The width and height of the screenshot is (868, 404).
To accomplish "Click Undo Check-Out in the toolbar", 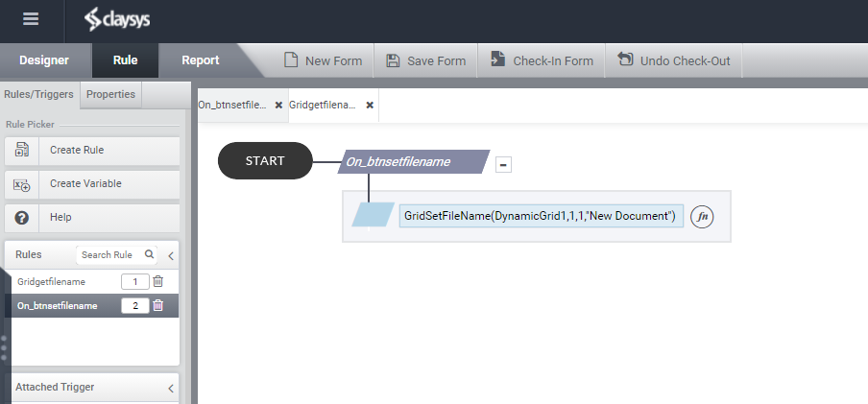I will coord(674,60).
